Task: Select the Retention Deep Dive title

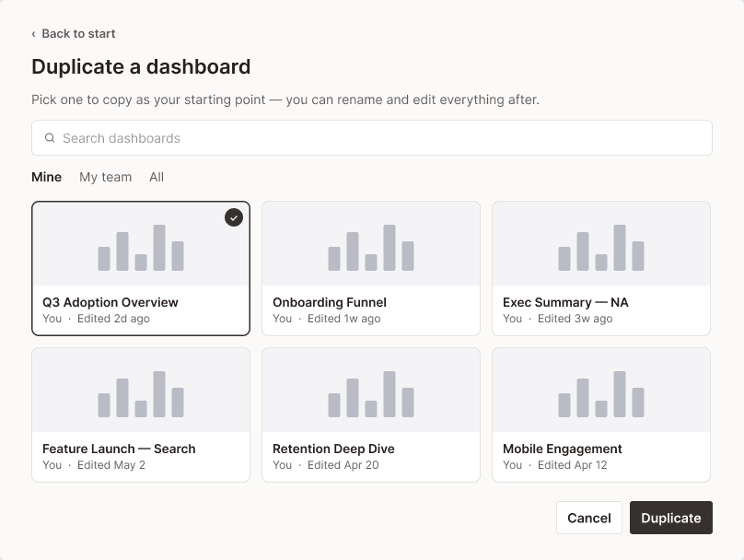Action: (x=333, y=449)
